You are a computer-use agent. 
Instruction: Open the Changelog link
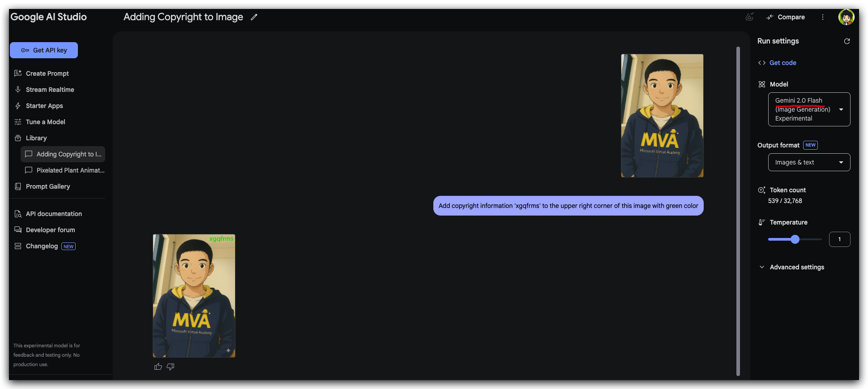pyautogui.click(x=42, y=246)
